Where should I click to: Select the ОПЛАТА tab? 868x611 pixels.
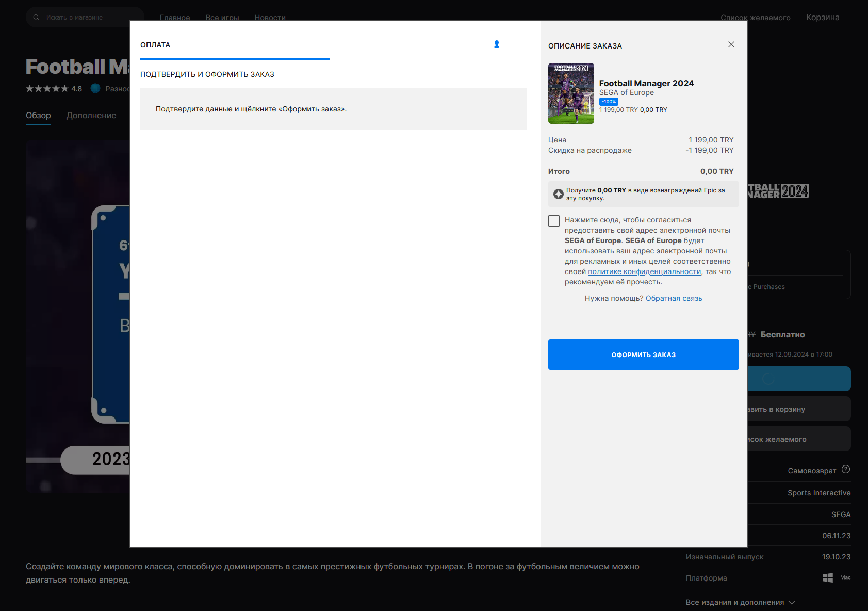pyautogui.click(x=155, y=45)
